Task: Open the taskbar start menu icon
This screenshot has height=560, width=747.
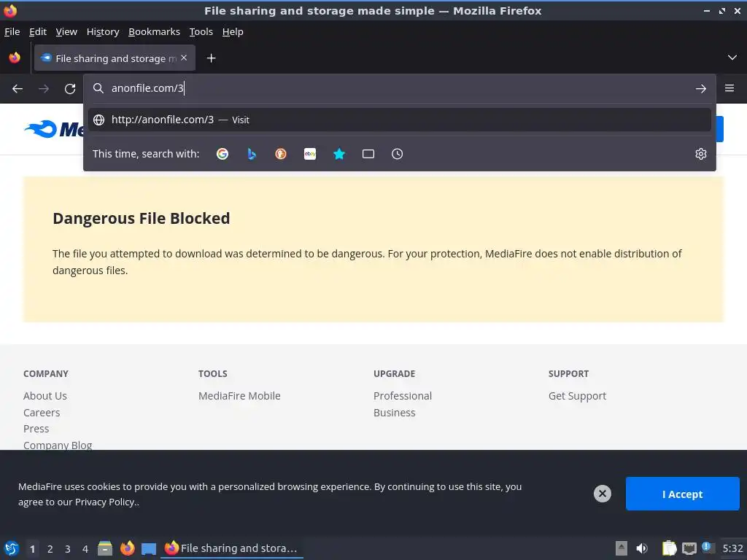Action: [x=12, y=548]
